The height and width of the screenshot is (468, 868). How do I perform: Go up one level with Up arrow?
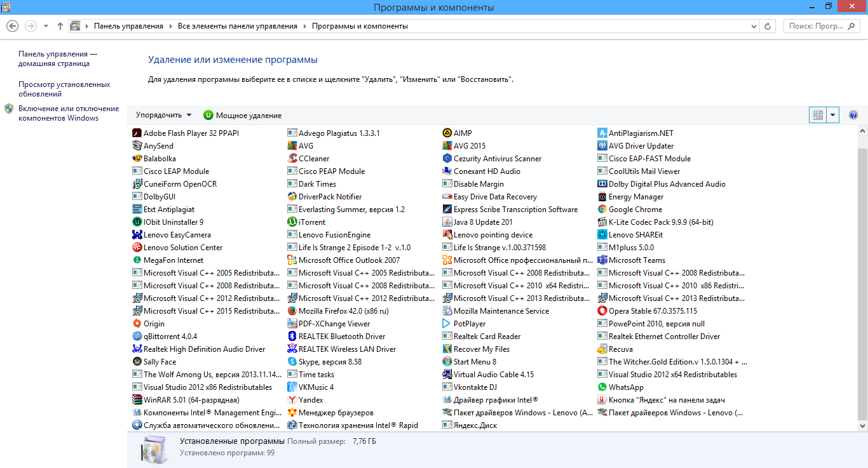(60, 26)
